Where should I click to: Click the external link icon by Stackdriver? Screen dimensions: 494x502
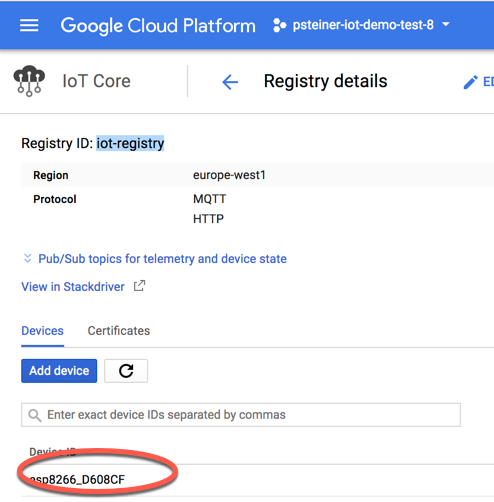coord(139,286)
